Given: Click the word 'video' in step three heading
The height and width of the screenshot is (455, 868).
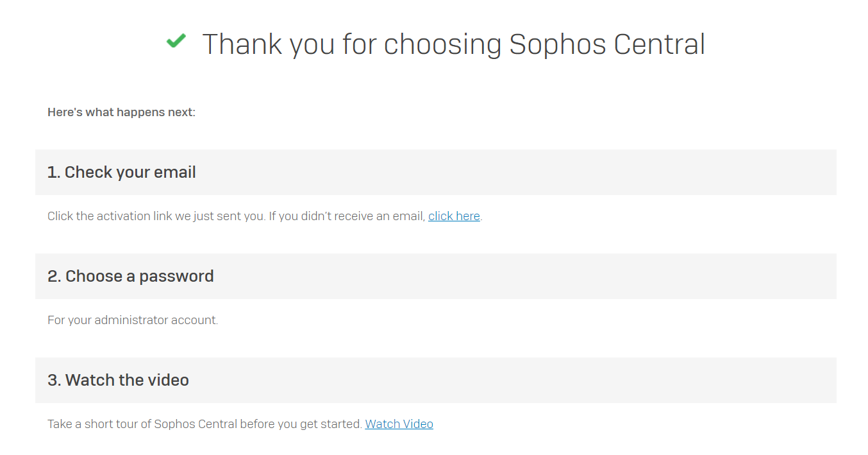Looking at the screenshot, I should coord(168,380).
